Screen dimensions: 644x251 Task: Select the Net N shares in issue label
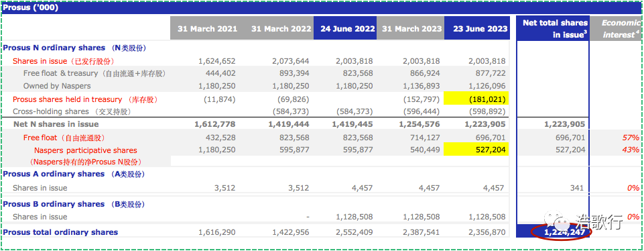coord(56,124)
